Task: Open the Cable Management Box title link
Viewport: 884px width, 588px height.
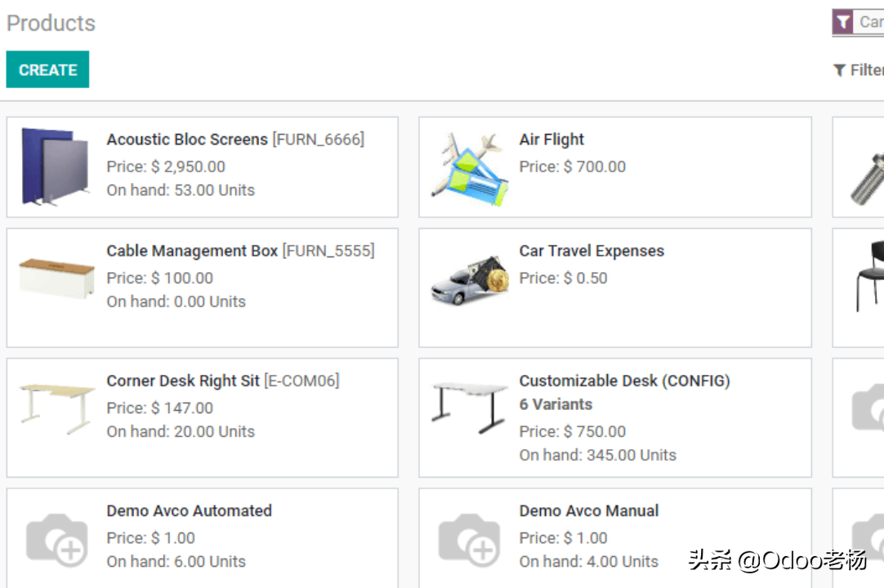Action: click(192, 251)
